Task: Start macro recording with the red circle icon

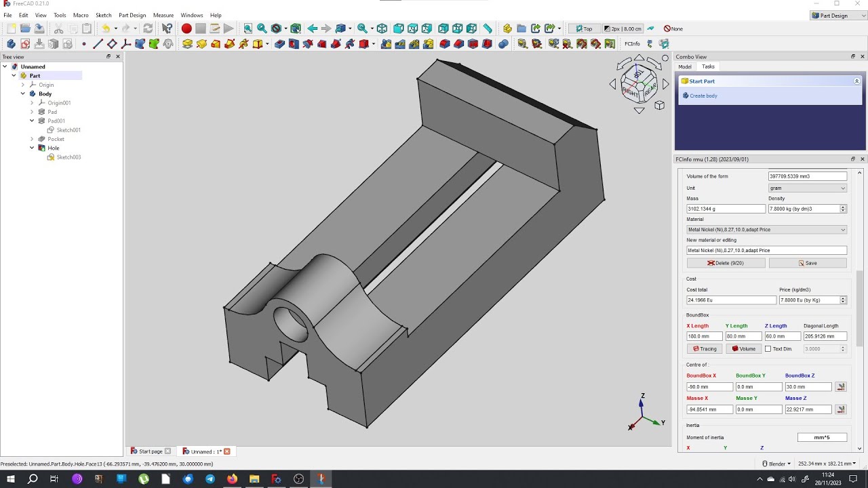Action: point(186,28)
